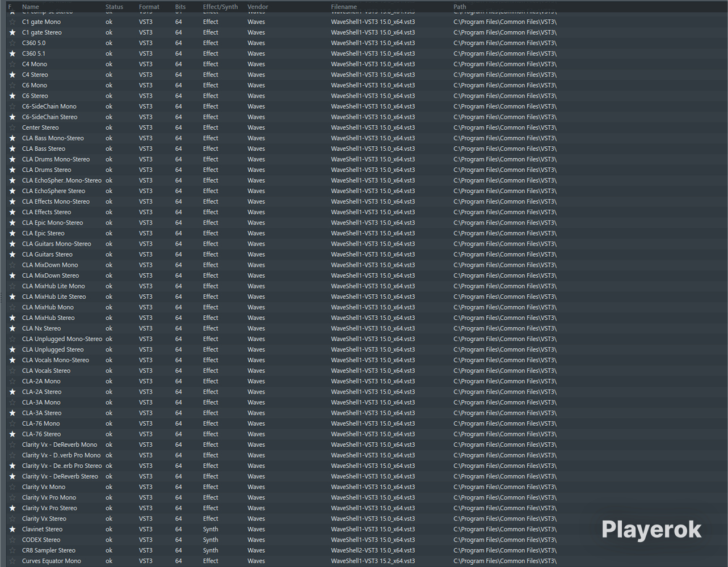This screenshot has width=728, height=567.
Task: Toggle favorite star for CLA Epic Stereo
Action: [12, 234]
